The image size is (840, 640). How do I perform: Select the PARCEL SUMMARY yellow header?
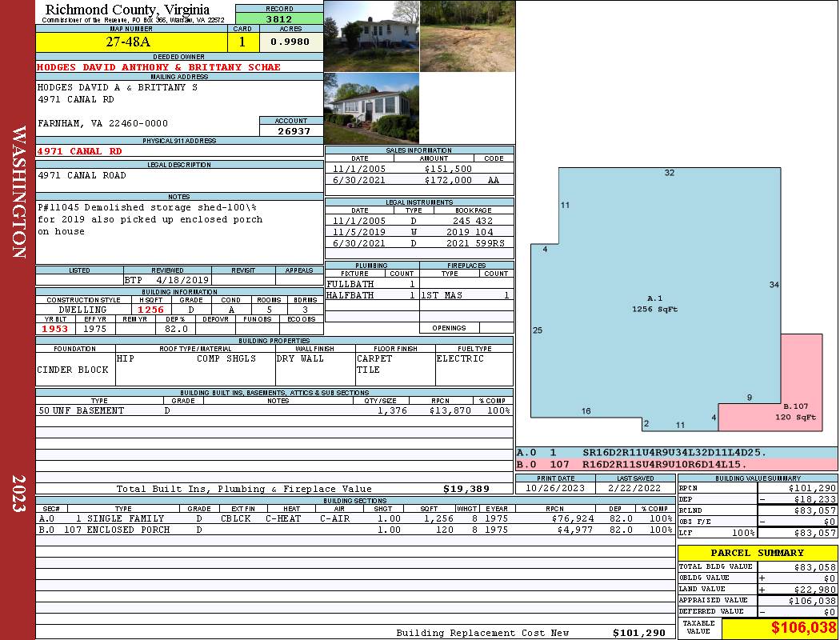pos(758,553)
